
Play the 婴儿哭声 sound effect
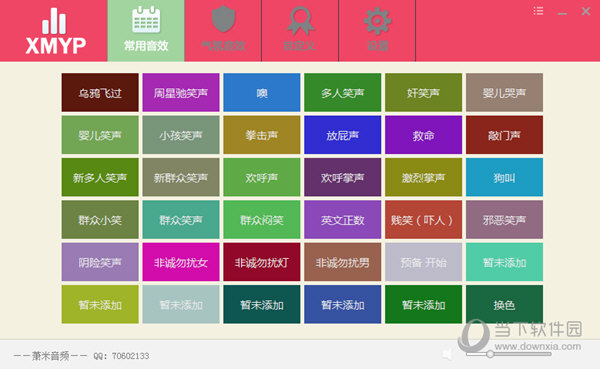tap(504, 93)
